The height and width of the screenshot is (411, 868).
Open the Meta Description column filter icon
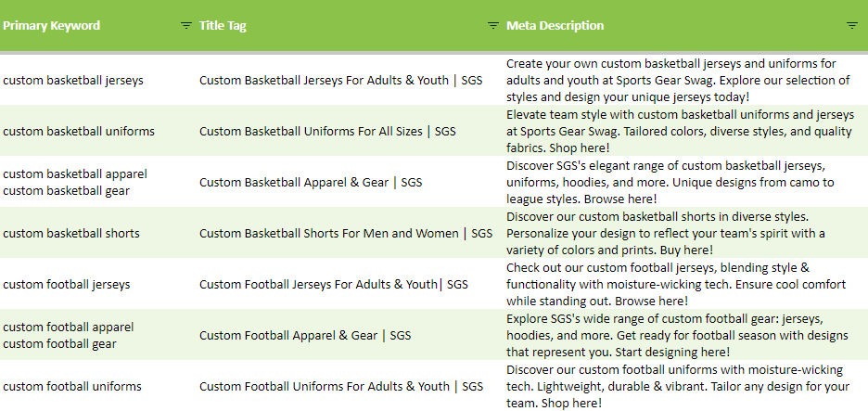tap(852, 25)
